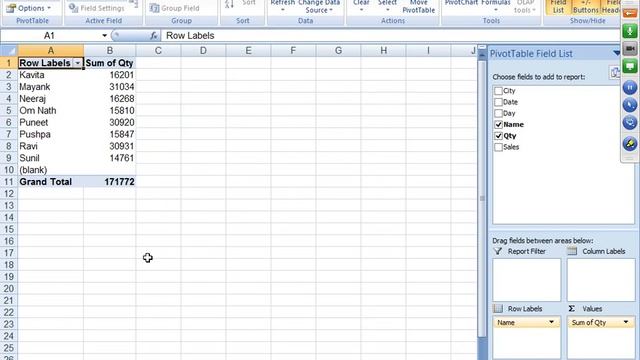640x360 pixels.
Task: Select cell with name Ravi
Action: pos(51,146)
